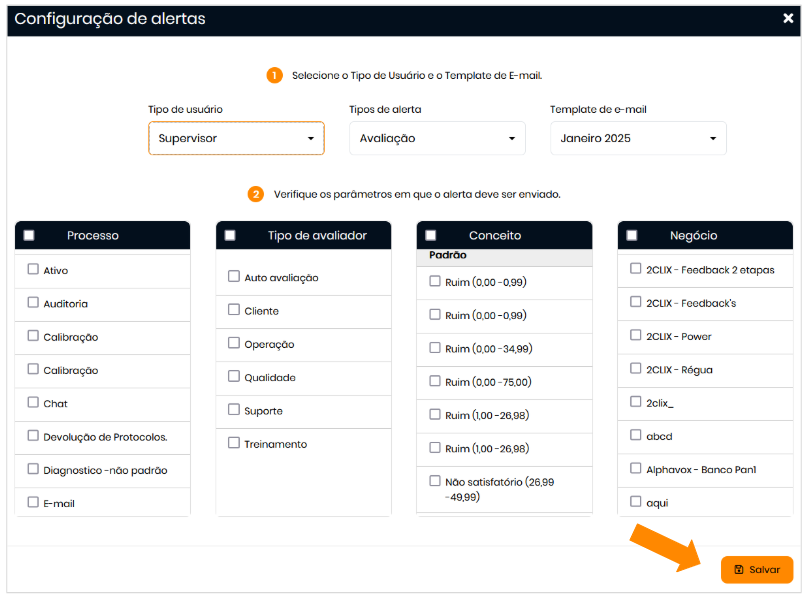Select the Não satisfatório concept checkbox
Viewport: 804px width, 599px height.
tap(435, 480)
